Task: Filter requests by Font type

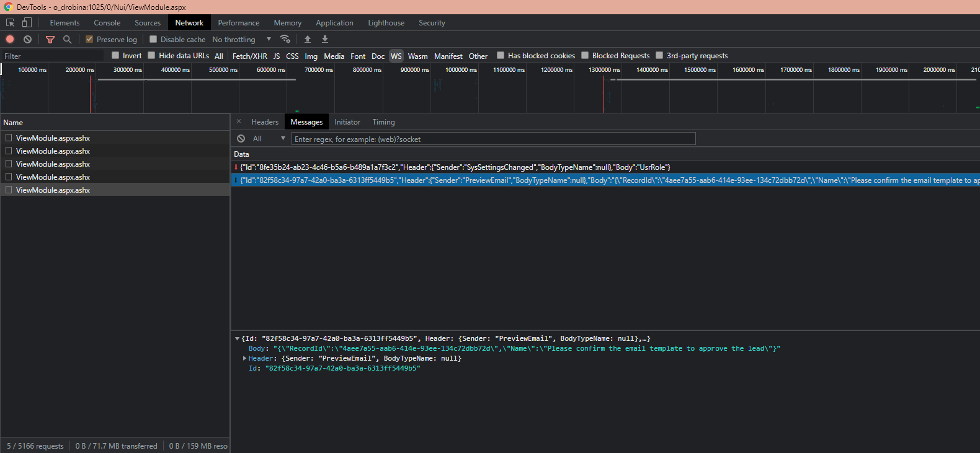Action: click(x=358, y=56)
